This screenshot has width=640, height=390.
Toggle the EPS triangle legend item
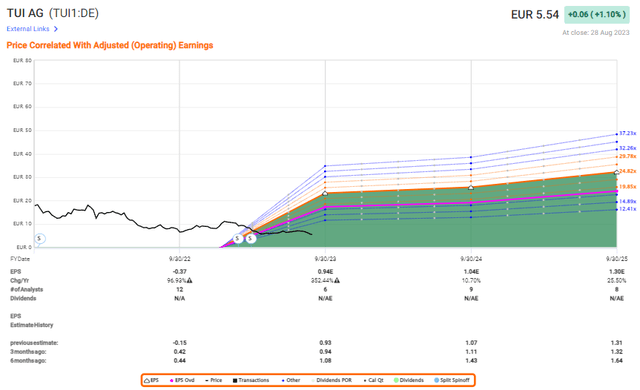point(151,380)
